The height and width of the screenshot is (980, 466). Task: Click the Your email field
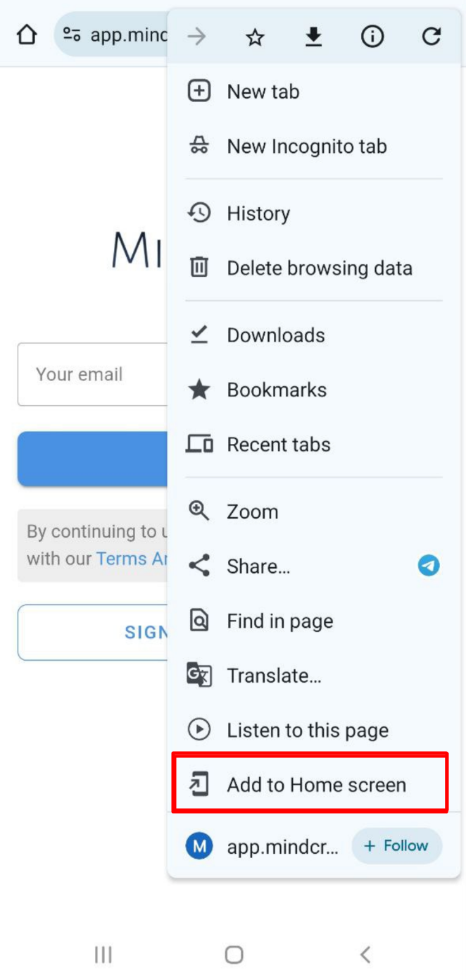tap(92, 374)
